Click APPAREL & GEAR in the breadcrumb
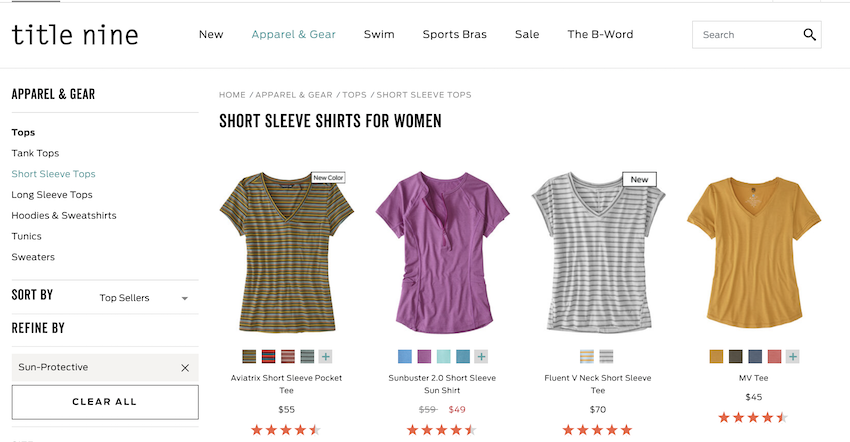The height and width of the screenshot is (442, 850). (294, 95)
